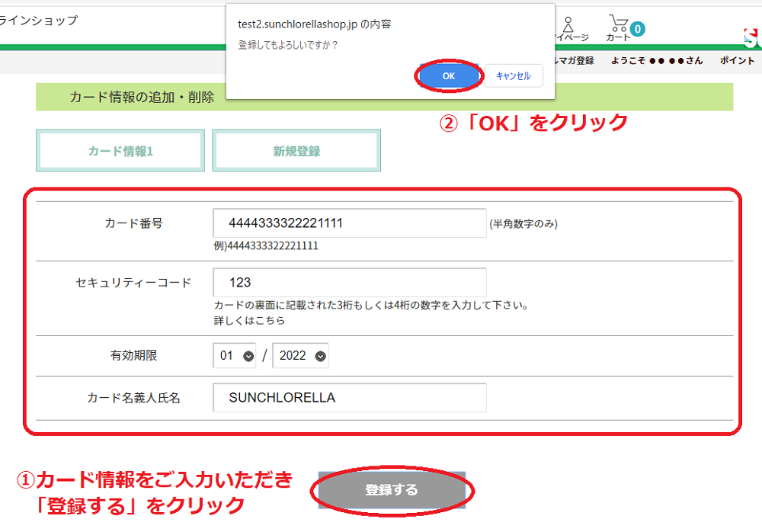The width and height of the screenshot is (762, 532).
Task: Open the 詳しくはこちら link
Action: [x=249, y=321]
